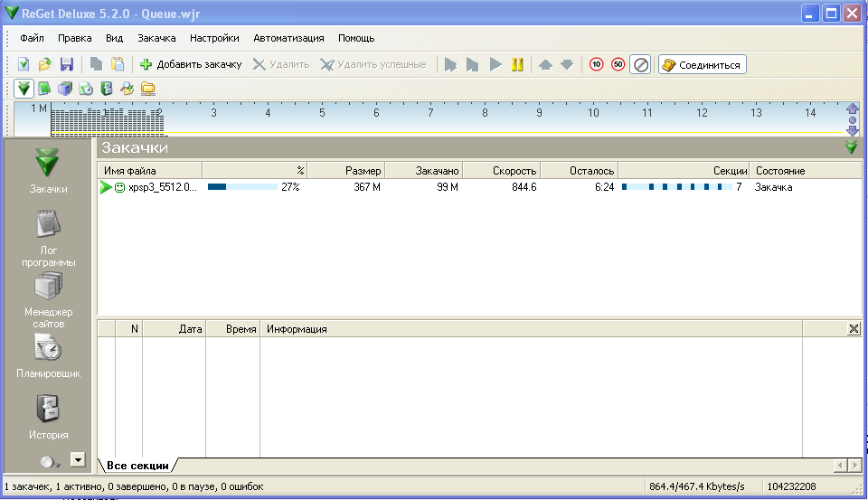Image resolution: width=868 pixels, height=500 pixels.
Task: Toggle the 10 speed limit icon
Action: pos(596,65)
